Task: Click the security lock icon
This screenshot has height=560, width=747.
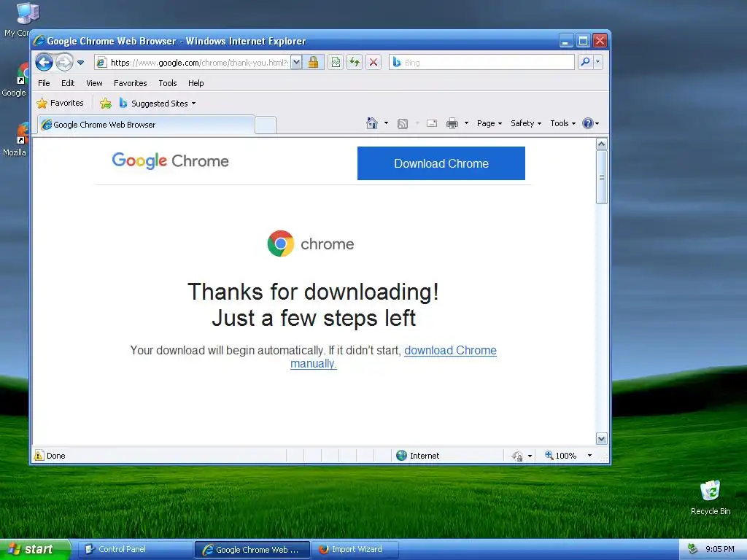Action: (313, 63)
